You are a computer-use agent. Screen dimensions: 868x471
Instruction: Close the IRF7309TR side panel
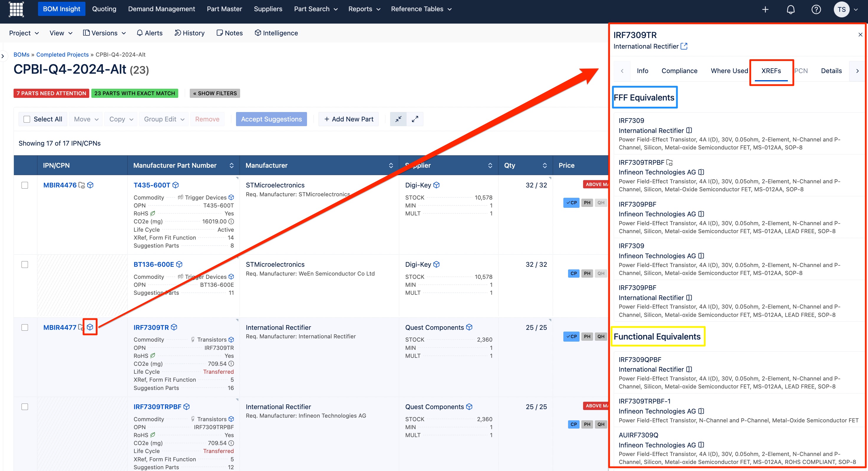click(860, 35)
